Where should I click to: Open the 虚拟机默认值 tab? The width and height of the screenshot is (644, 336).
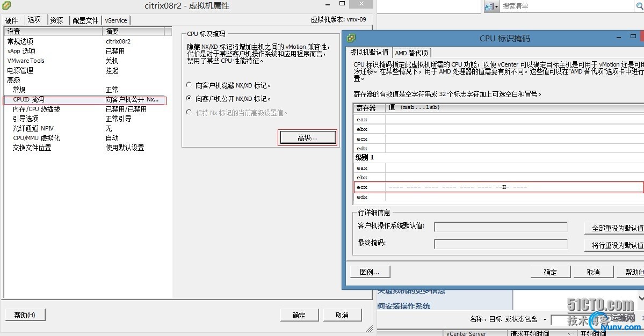click(x=369, y=52)
